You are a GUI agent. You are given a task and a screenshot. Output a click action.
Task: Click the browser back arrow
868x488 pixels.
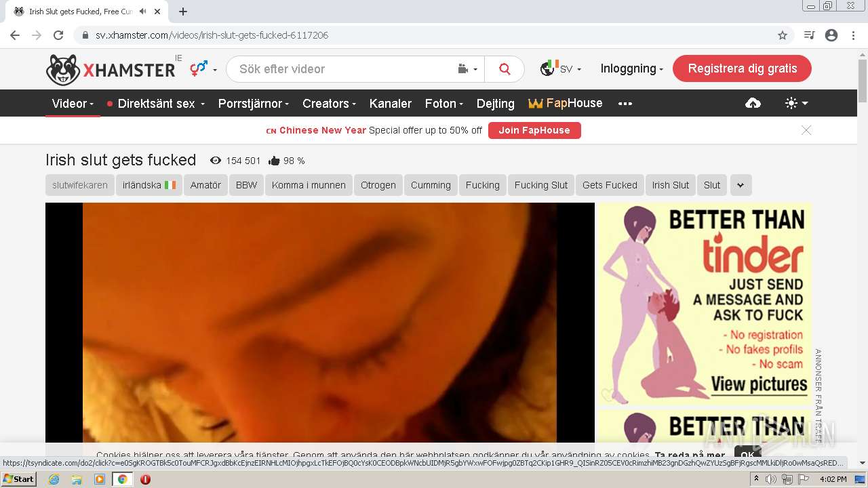15,35
